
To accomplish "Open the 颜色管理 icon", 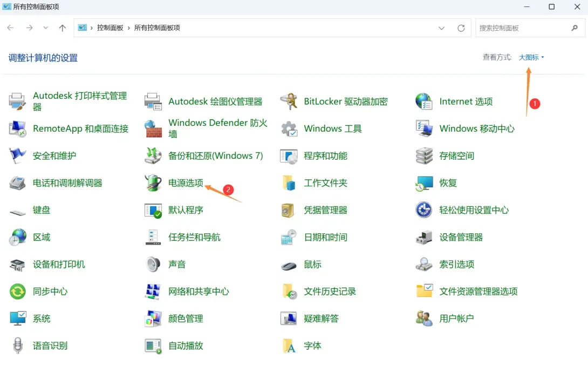I will (x=153, y=319).
